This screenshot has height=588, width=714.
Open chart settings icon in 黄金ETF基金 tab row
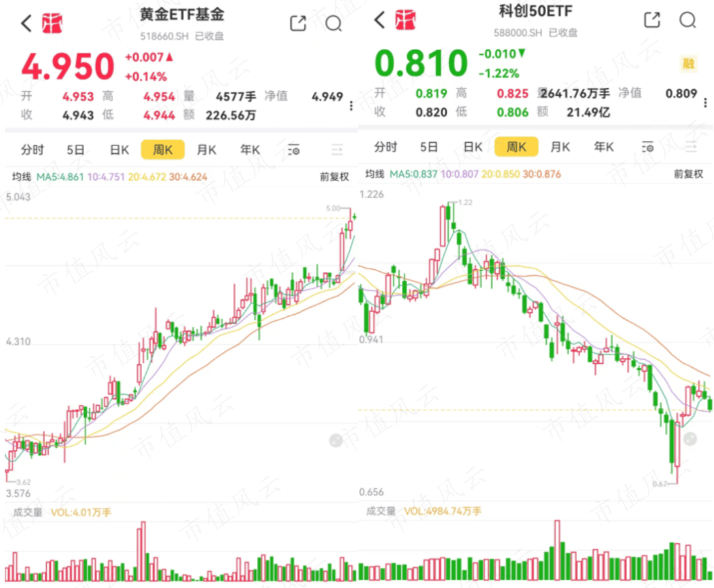294,150
